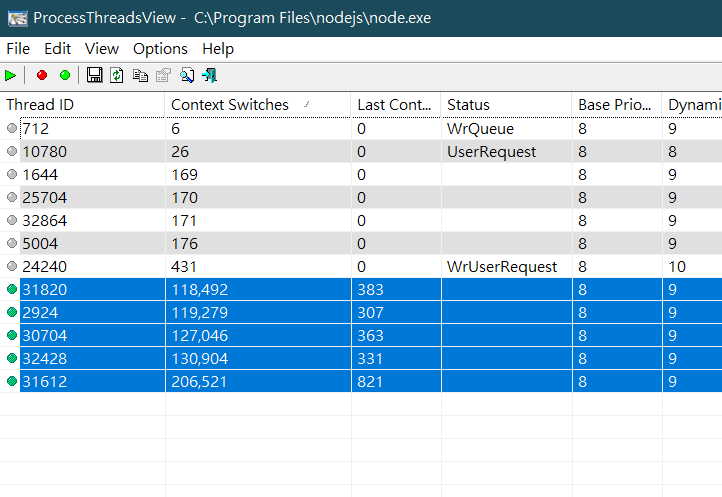Click context switches value 118,492
The image size is (722, 497).
click(x=199, y=290)
